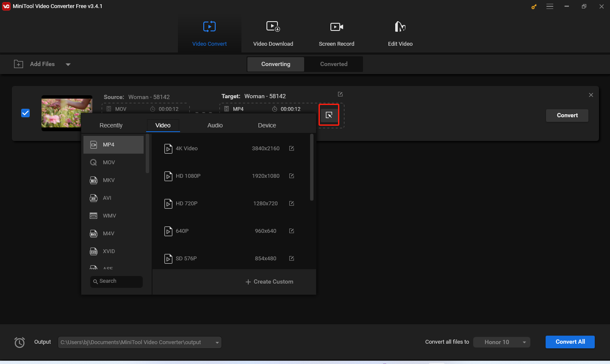Click the Convert All button

point(570,342)
